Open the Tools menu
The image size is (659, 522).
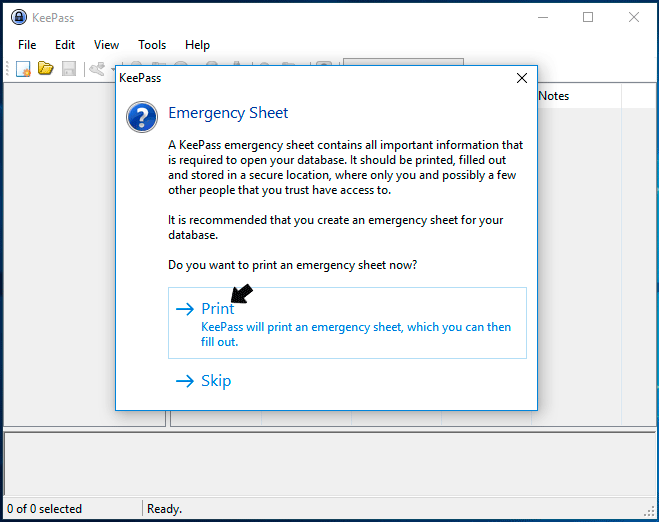(x=152, y=45)
